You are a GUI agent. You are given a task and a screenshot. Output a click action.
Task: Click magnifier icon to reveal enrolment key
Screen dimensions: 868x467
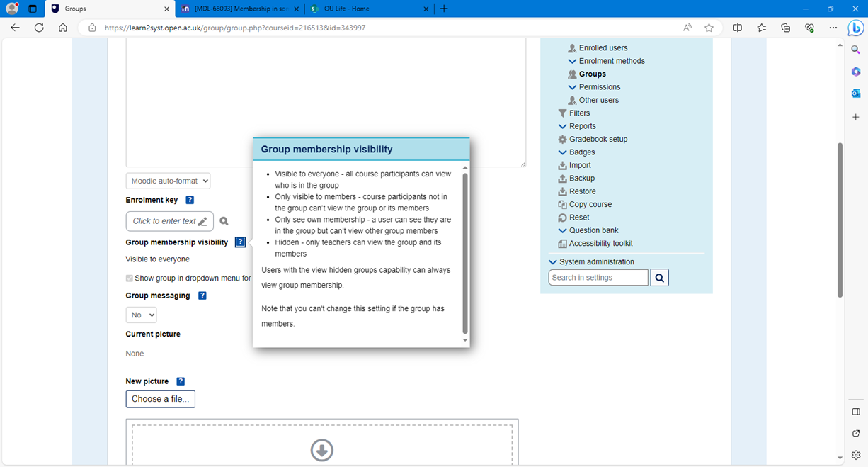click(224, 221)
